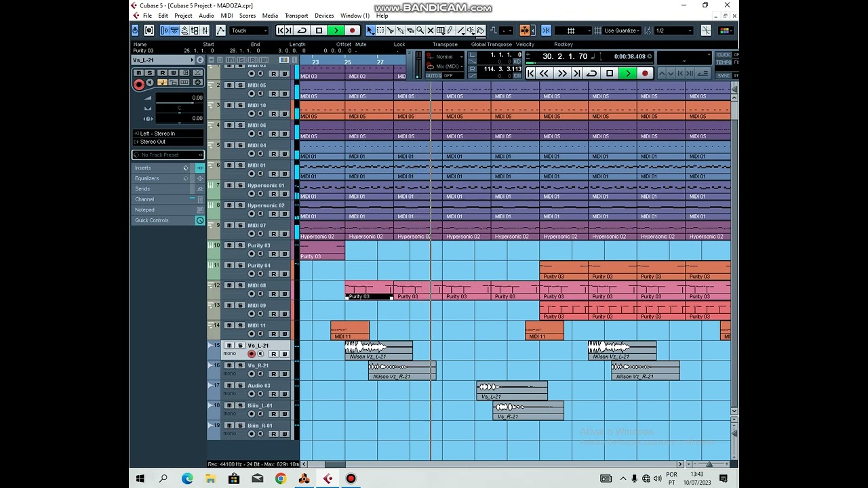The image size is (868, 488).
Task: Click Edit Channel Settings 'e' button
Action: pos(199,60)
